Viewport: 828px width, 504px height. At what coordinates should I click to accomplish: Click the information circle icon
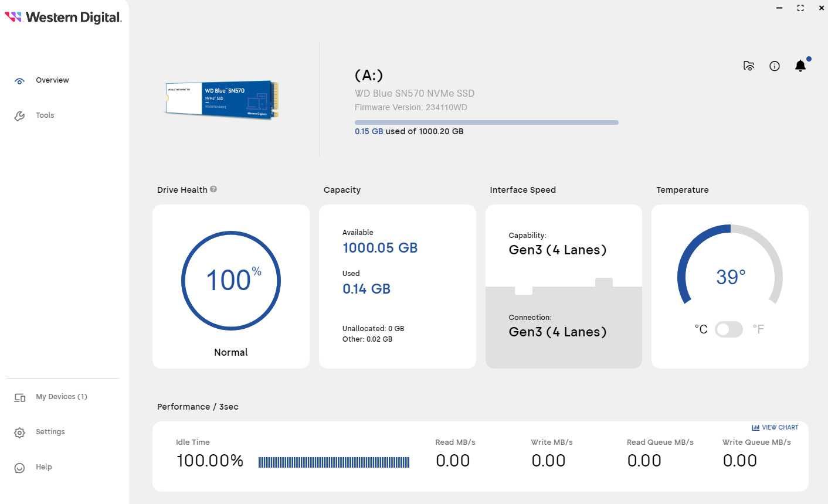(775, 66)
